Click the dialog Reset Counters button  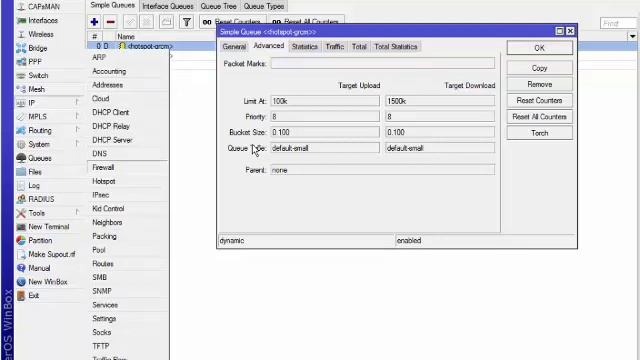tap(540, 100)
